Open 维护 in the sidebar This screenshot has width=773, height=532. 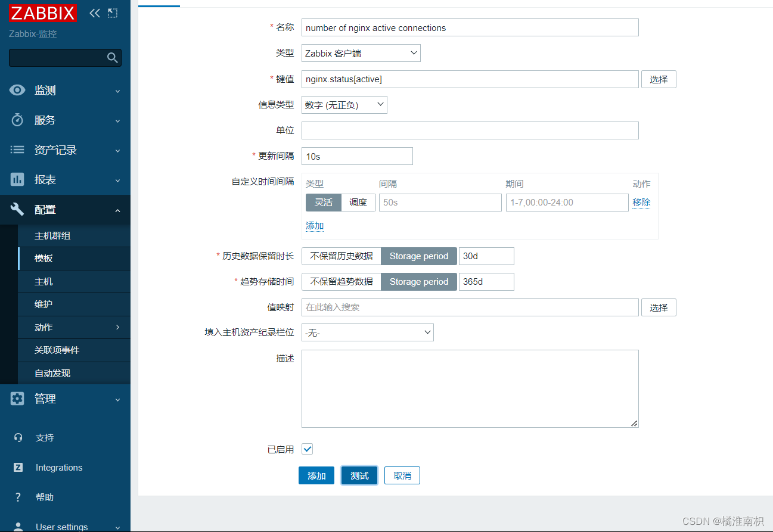pyautogui.click(x=74, y=304)
